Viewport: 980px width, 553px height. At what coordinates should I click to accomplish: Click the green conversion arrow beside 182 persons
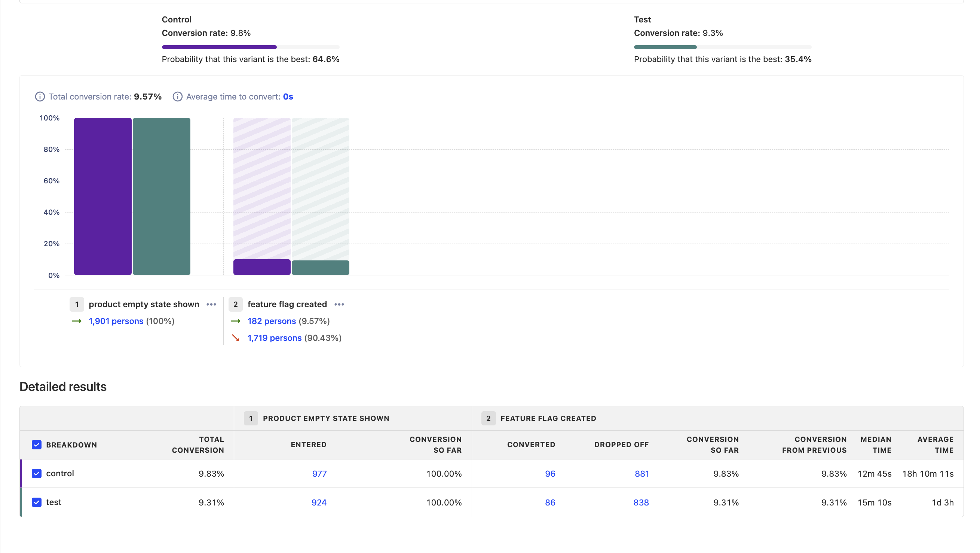click(x=236, y=321)
